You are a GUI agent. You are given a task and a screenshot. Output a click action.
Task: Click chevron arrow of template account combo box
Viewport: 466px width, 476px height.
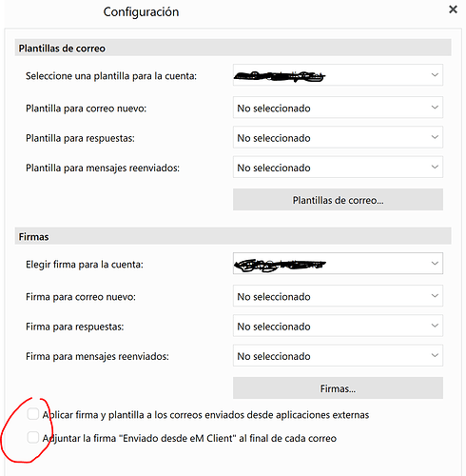435,75
